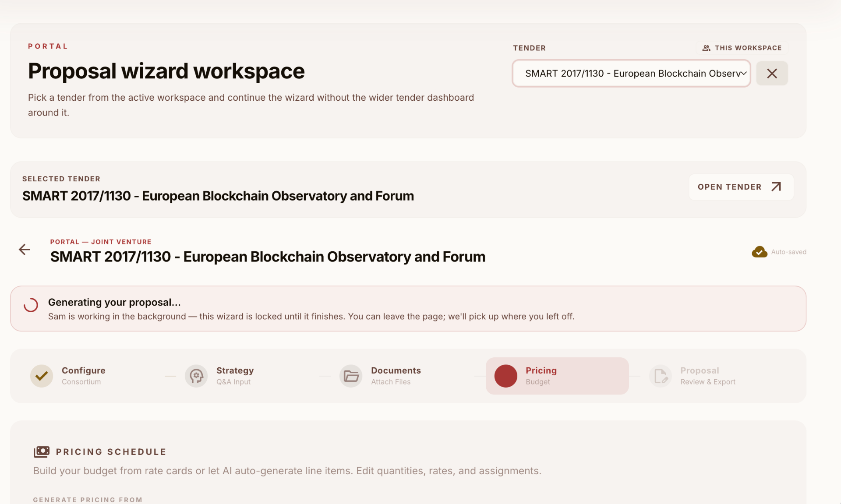Select the Pricing Budget step

tap(557, 376)
